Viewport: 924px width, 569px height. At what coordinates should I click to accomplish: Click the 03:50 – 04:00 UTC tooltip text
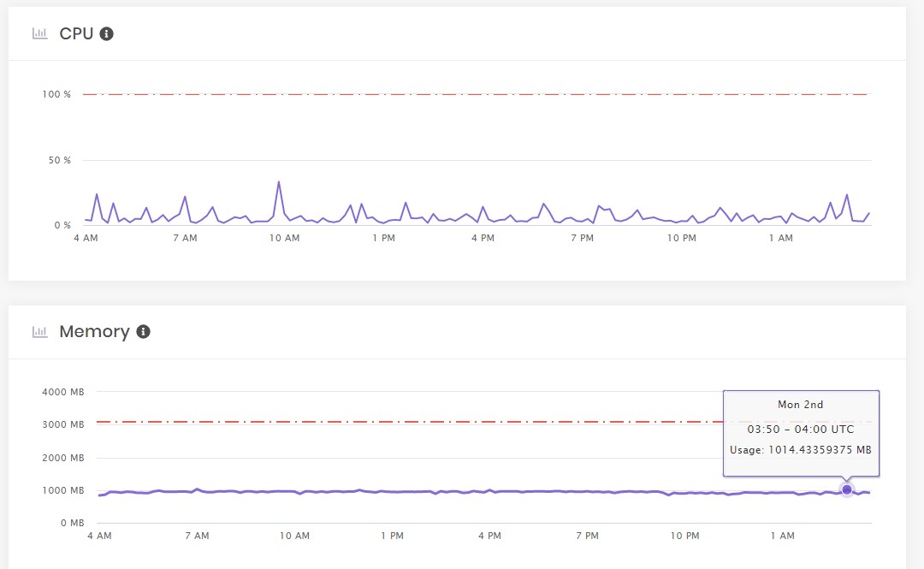coord(800,430)
